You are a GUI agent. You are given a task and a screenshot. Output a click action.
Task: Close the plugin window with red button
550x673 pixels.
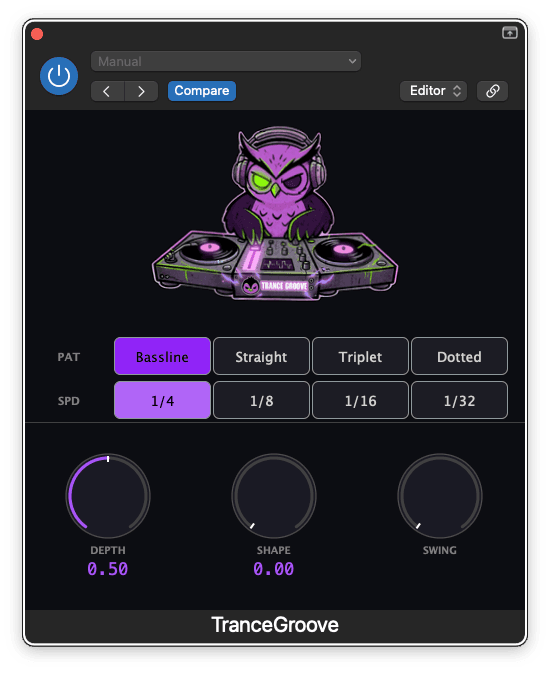coord(37,34)
